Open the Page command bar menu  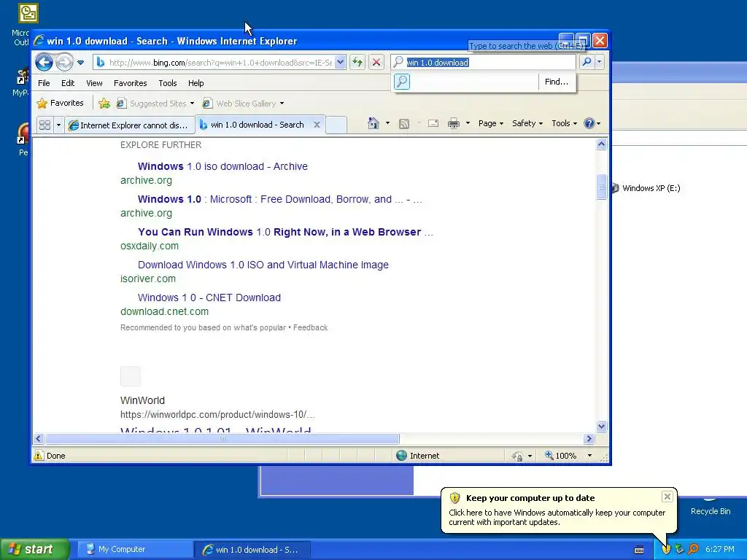pyautogui.click(x=491, y=123)
